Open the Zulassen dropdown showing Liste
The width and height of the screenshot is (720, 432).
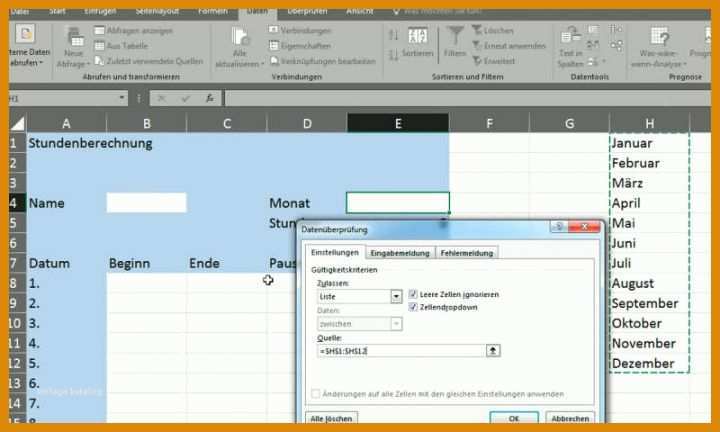[396, 297]
